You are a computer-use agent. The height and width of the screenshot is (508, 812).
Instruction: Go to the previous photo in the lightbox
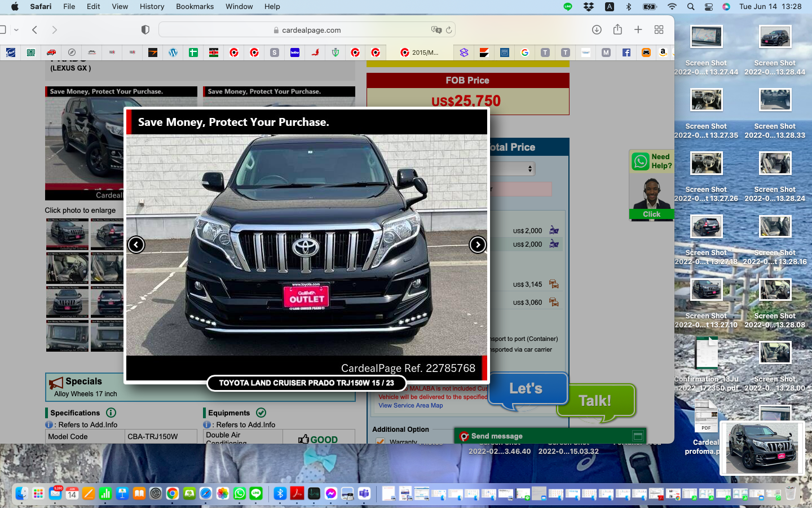point(136,244)
